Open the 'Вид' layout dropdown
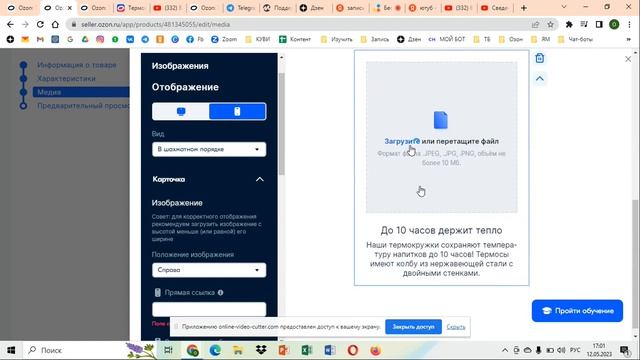This screenshot has height=360, width=640. click(x=209, y=149)
